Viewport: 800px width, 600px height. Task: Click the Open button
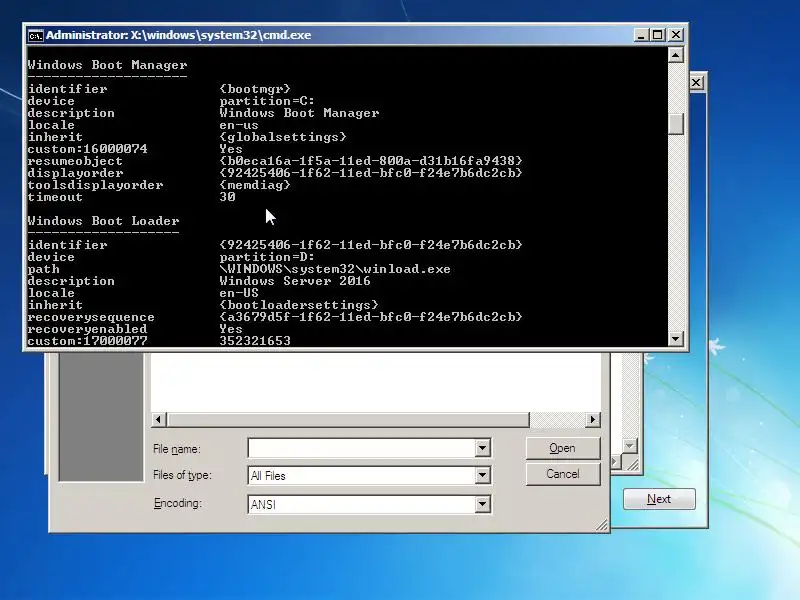[562, 448]
